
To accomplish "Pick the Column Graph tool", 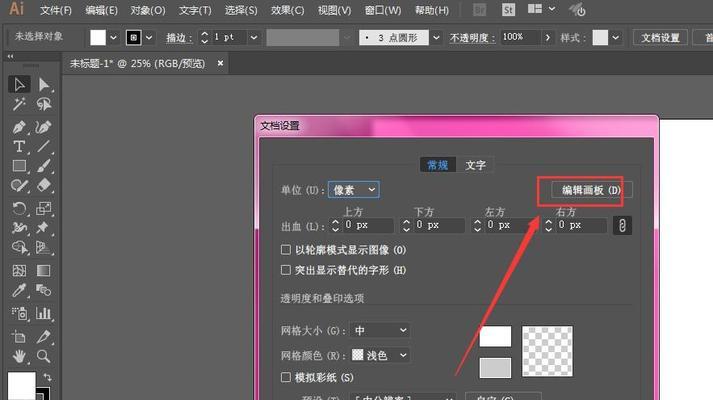I will [44, 313].
